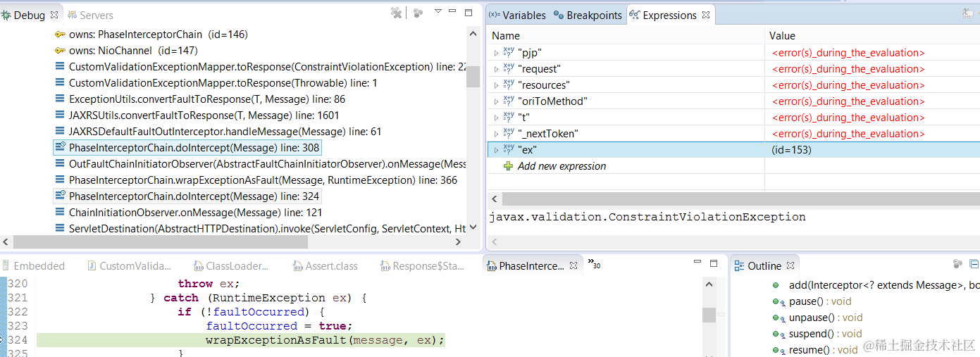Click the watch icon of "pjp"

[509, 53]
